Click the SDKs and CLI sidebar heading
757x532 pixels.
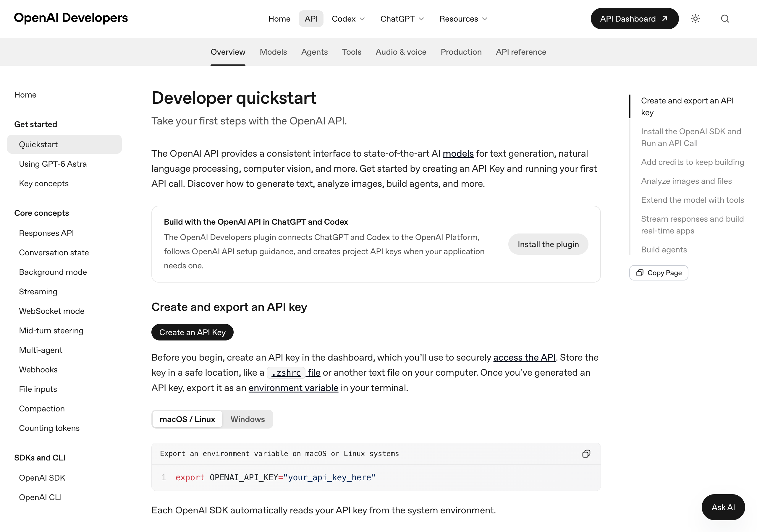[40, 458]
